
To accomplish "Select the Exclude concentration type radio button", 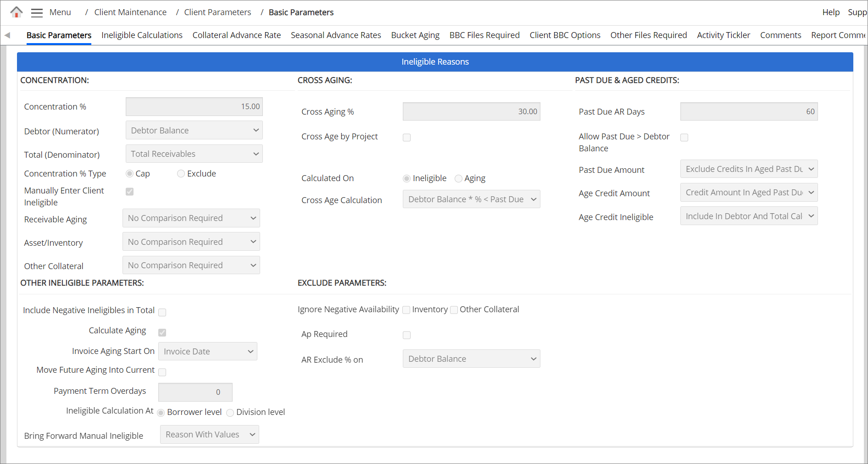I will pos(181,174).
